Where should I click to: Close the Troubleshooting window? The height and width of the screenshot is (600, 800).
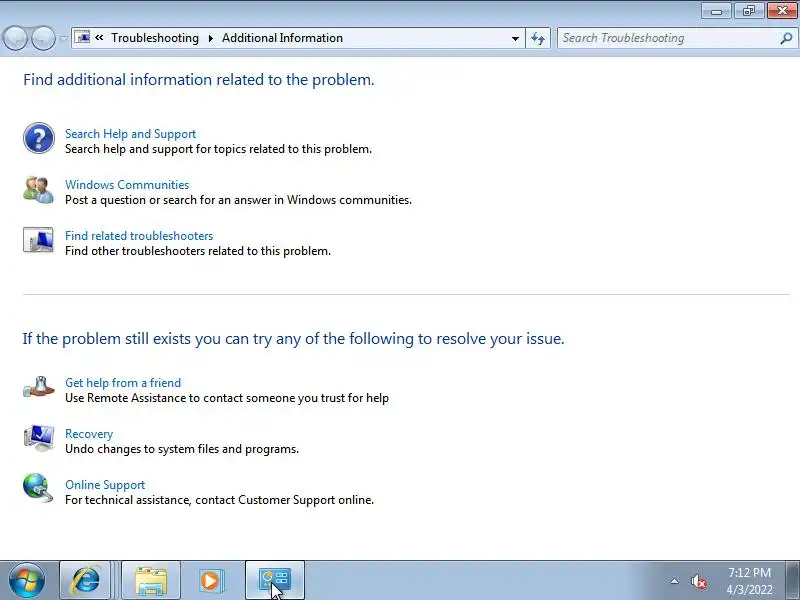point(782,11)
